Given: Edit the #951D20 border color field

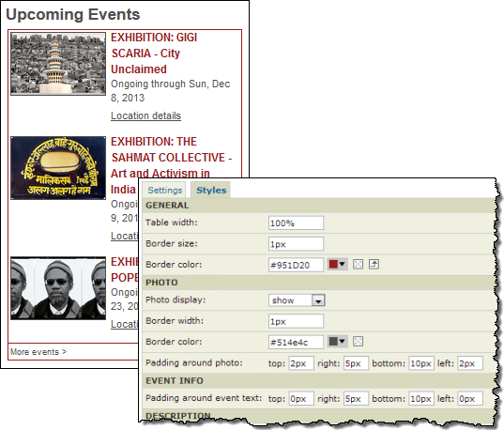Looking at the screenshot, I should pyautogui.click(x=296, y=265).
